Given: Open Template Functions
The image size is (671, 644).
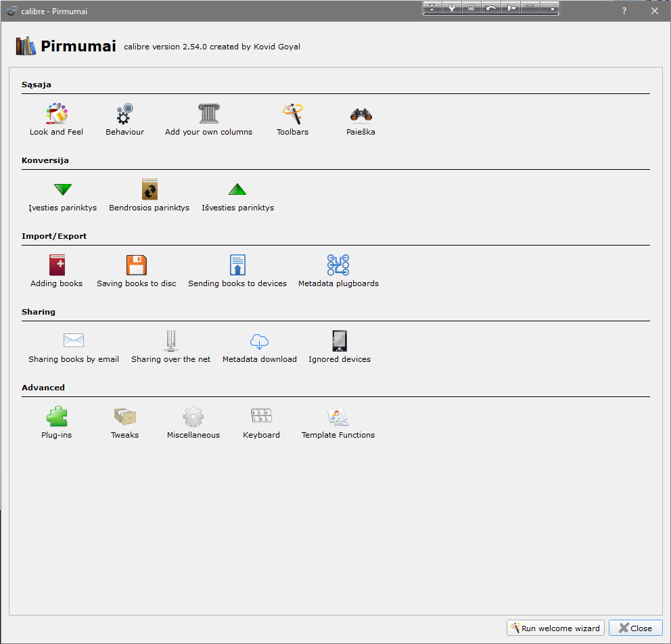Looking at the screenshot, I should [338, 422].
